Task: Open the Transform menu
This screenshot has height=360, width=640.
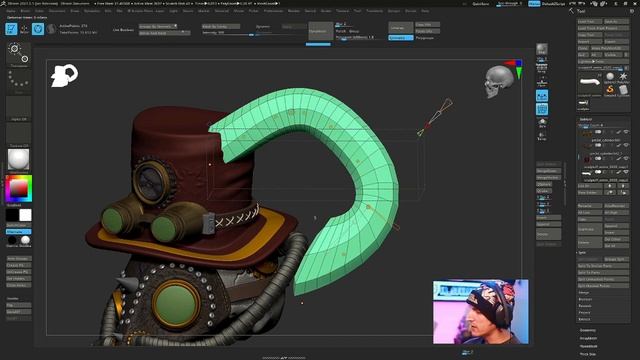Action: pos(374,11)
